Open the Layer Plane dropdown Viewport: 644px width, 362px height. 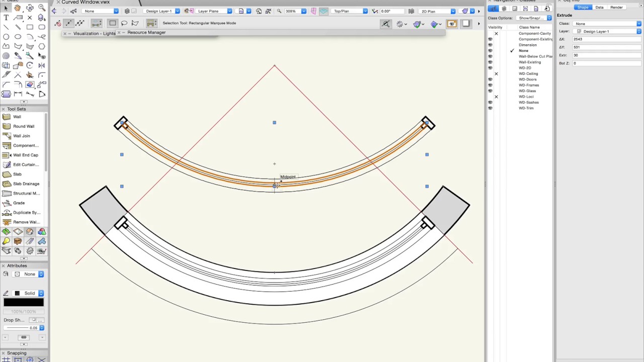point(214,11)
